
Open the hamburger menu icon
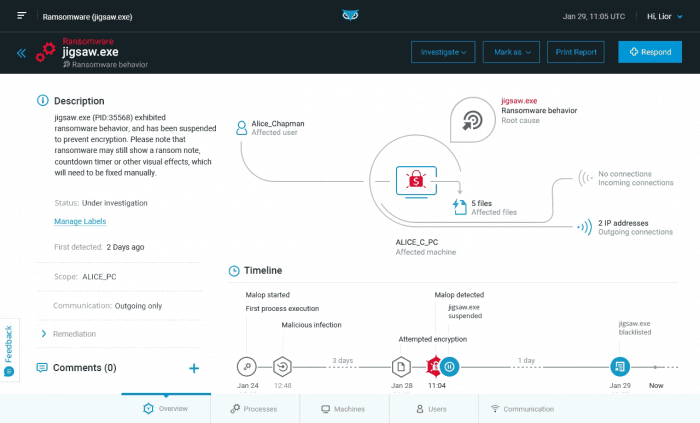coord(22,17)
